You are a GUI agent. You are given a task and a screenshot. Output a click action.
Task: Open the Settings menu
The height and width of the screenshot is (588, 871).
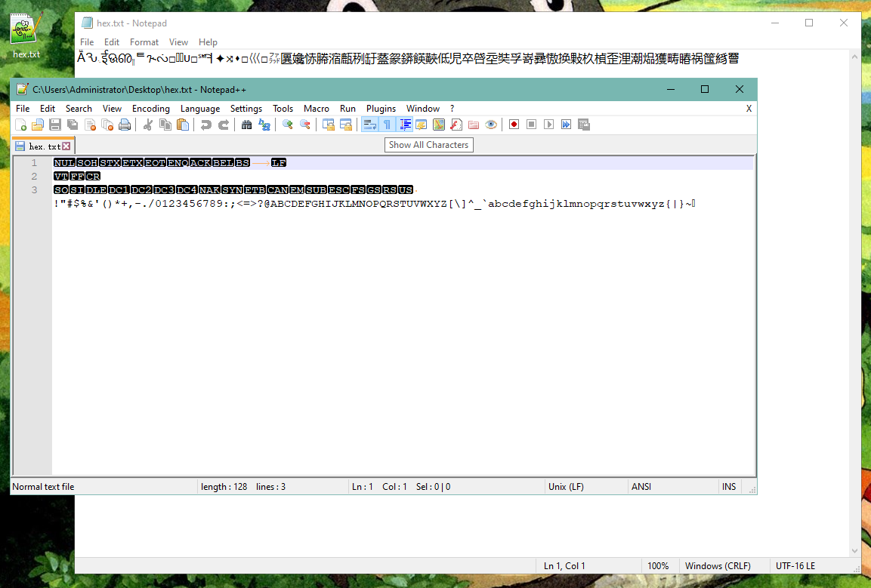pyautogui.click(x=246, y=108)
